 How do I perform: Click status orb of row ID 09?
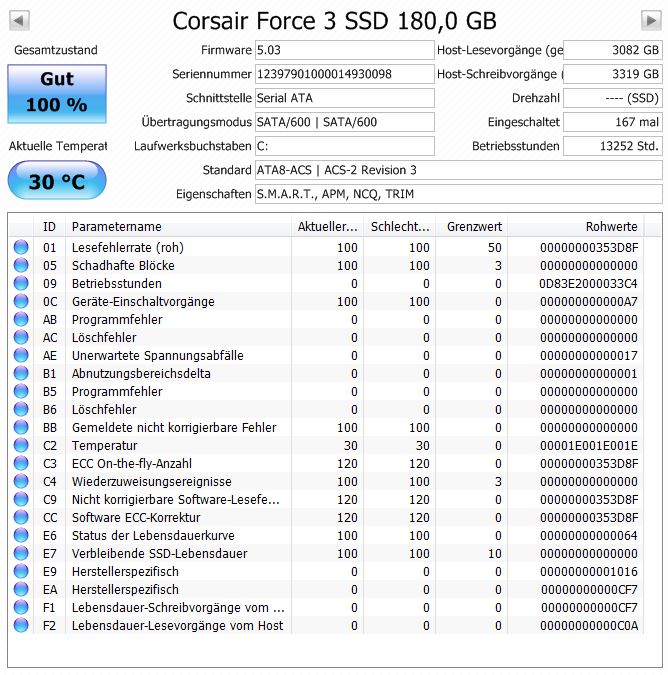pos(21,283)
